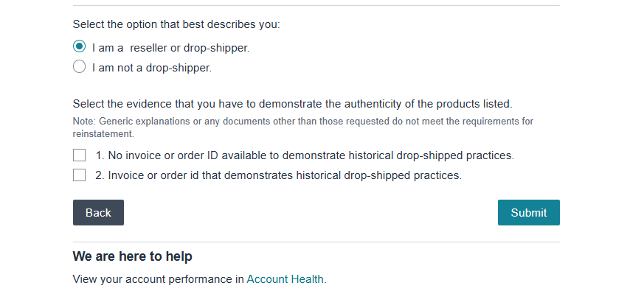Click the 'Note: Generic explanations' paragraph
The image size is (644, 291).
[x=303, y=127]
